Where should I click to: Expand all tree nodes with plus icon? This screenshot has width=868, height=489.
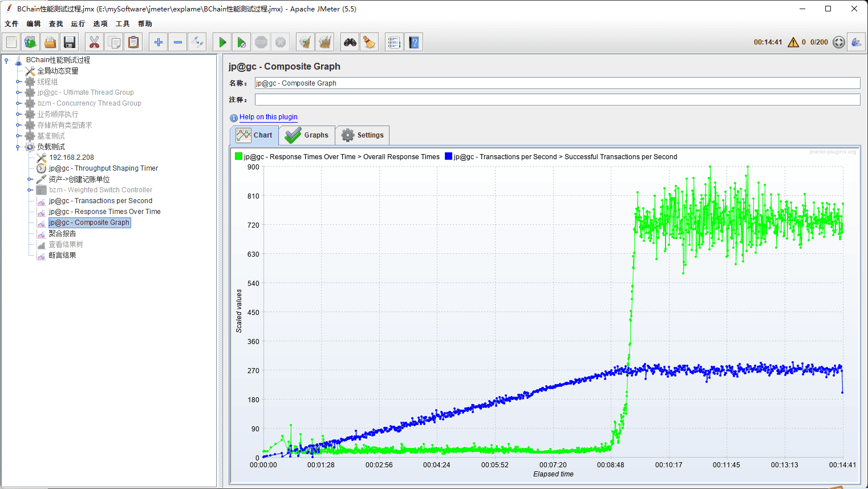click(159, 42)
